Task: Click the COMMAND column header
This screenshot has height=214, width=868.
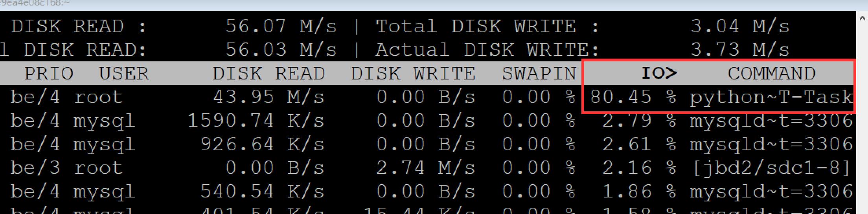Action: tap(772, 74)
